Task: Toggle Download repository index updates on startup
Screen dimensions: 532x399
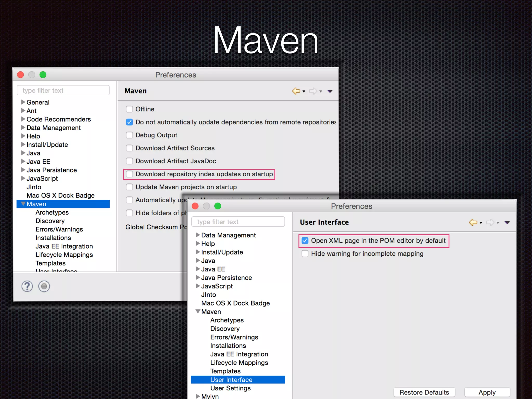Action: (129, 174)
